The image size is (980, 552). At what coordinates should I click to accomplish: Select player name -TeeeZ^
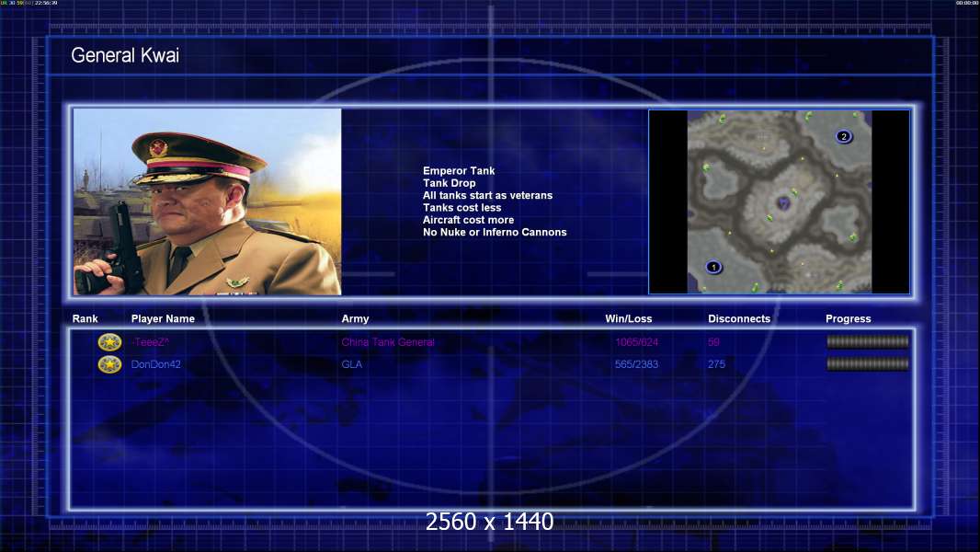(150, 342)
